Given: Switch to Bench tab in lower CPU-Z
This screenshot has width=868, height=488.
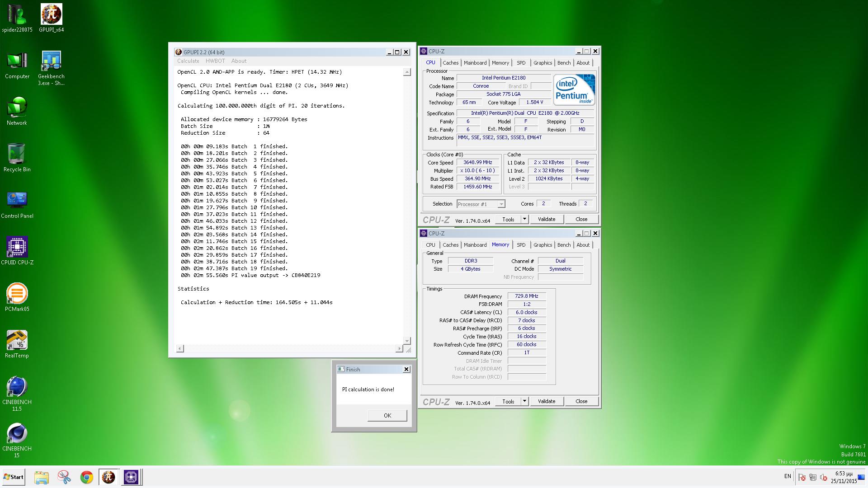Looking at the screenshot, I should 564,245.
